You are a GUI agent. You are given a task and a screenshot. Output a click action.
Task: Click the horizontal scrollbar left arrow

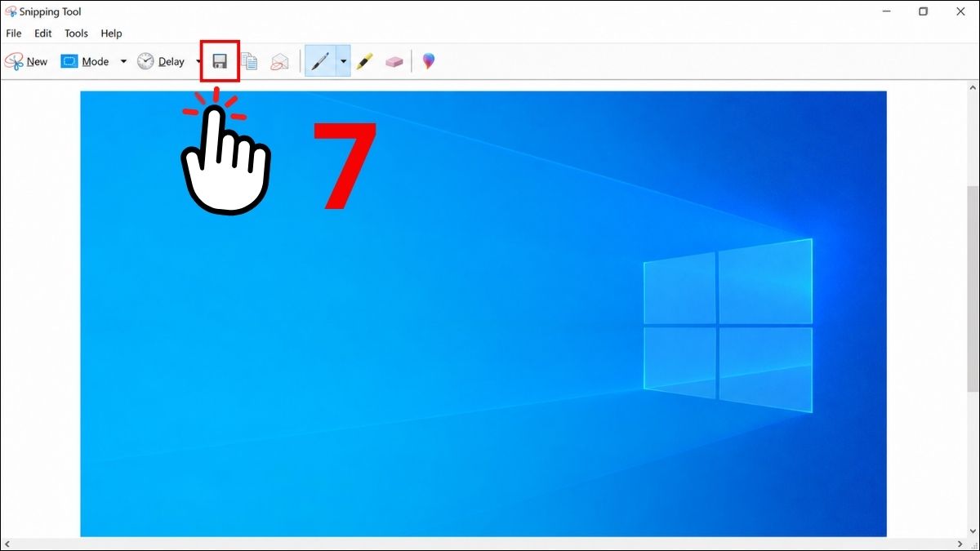coord(7,544)
